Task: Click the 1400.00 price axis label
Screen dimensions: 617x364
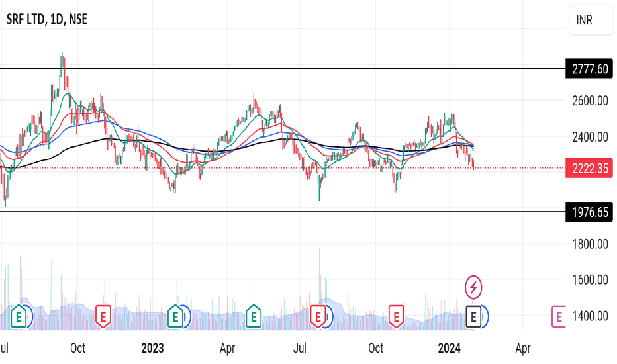Action: 590,316
